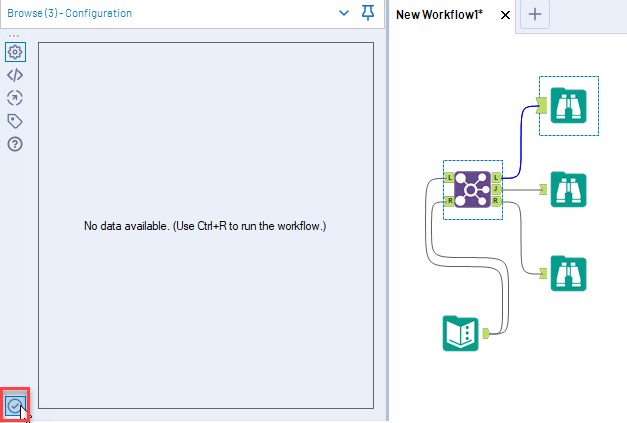
Task: Click the Join tool's left L input anchor
Action: coord(449,178)
